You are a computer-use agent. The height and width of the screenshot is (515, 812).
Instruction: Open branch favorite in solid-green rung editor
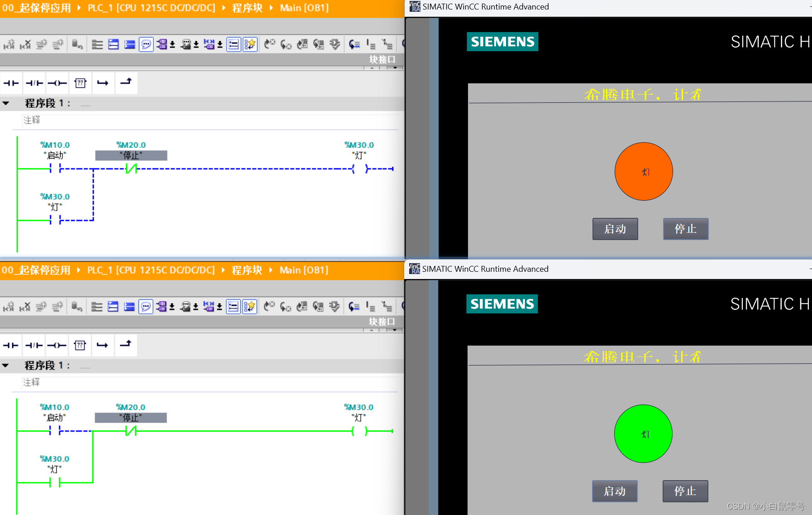point(103,345)
